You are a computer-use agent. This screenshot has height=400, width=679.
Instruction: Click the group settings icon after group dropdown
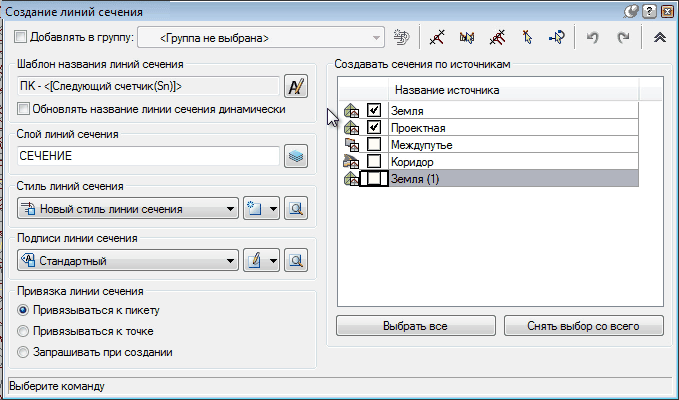(401, 38)
